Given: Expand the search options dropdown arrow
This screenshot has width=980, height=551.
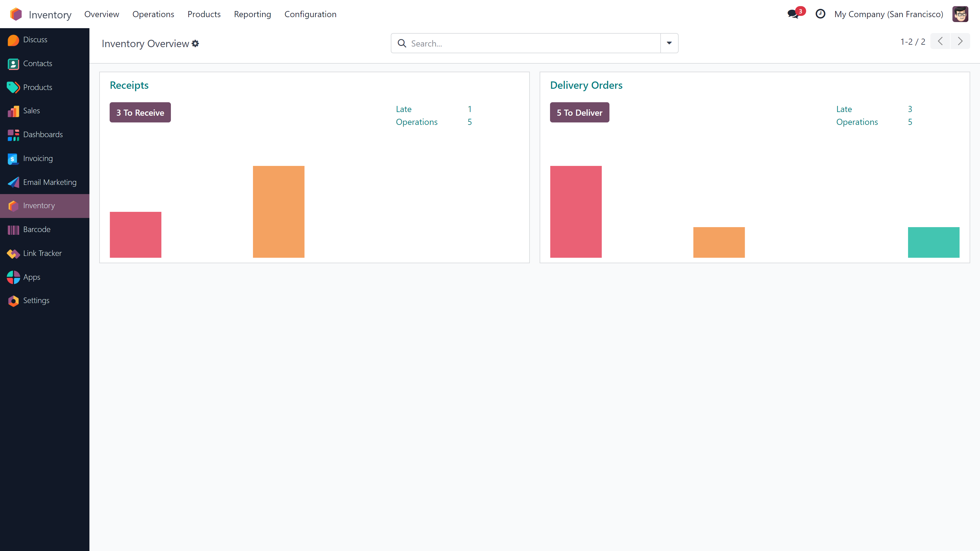Looking at the screenshot, I should coord(669,43).
